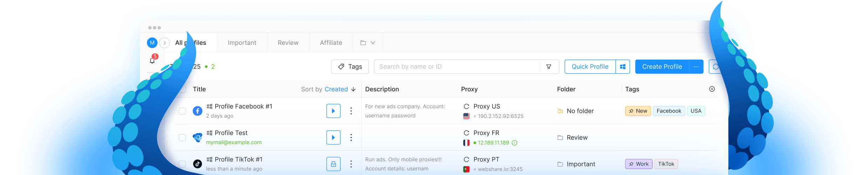Check the Profile Test row checkbox

pyautogui.click(x=182, y=137)
